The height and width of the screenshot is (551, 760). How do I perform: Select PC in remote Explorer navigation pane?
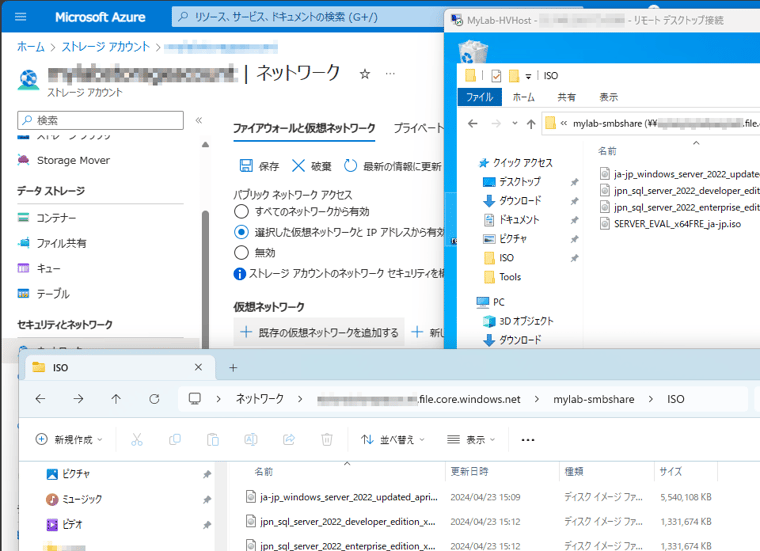491,302
